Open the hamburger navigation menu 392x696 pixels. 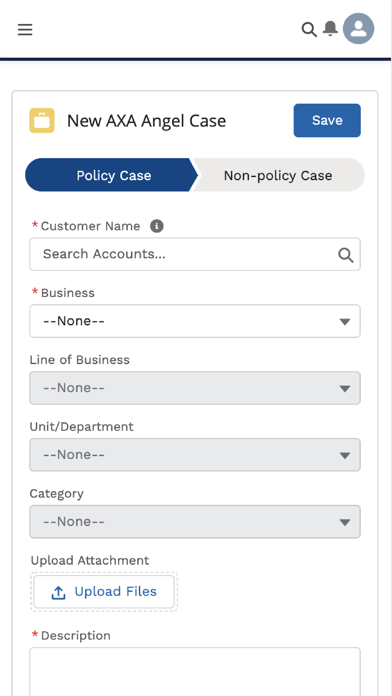click(25, 29)
